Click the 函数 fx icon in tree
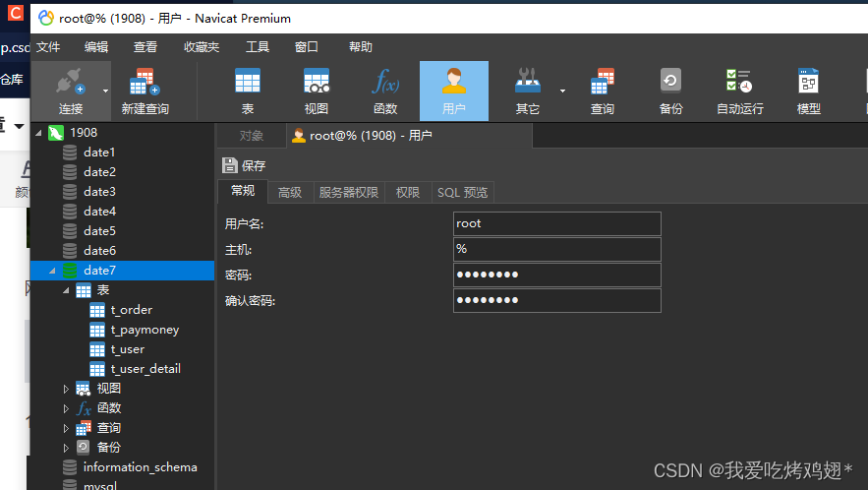868x490 pixels. click(x=83, y=408)
